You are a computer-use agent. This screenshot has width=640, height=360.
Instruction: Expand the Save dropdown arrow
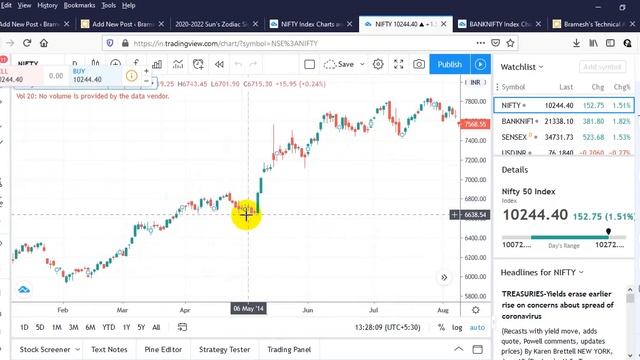point(362,64)
